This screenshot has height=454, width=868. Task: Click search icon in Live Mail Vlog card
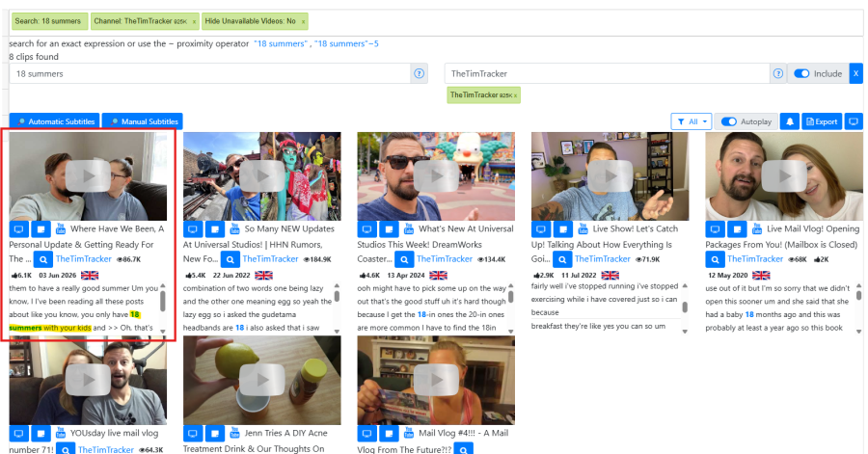(x=715, y=258)
